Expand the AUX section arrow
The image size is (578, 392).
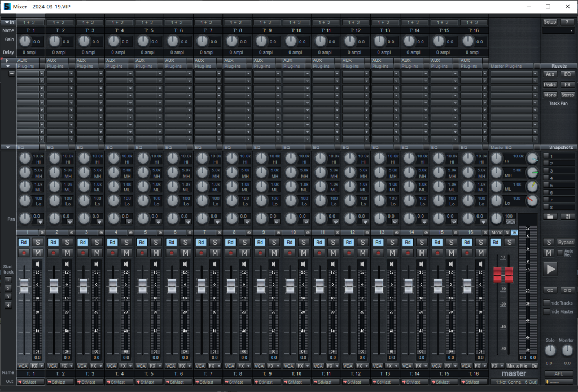point(7,60)
